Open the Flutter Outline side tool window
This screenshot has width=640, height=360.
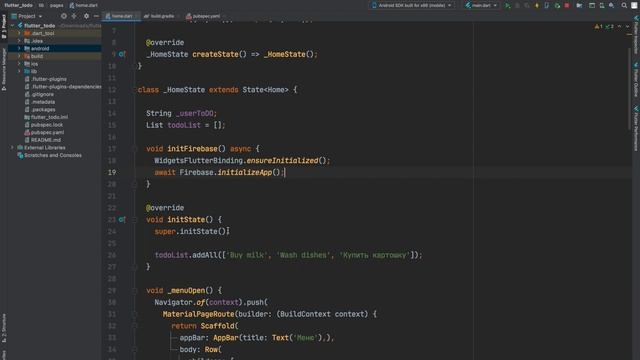coord(636,80)
